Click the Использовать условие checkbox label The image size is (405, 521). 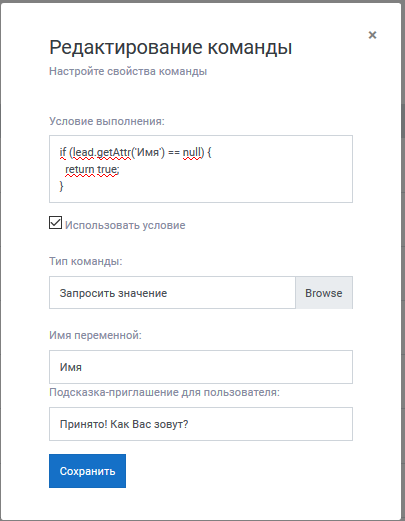pyautogui.click(x=125, y=225)
